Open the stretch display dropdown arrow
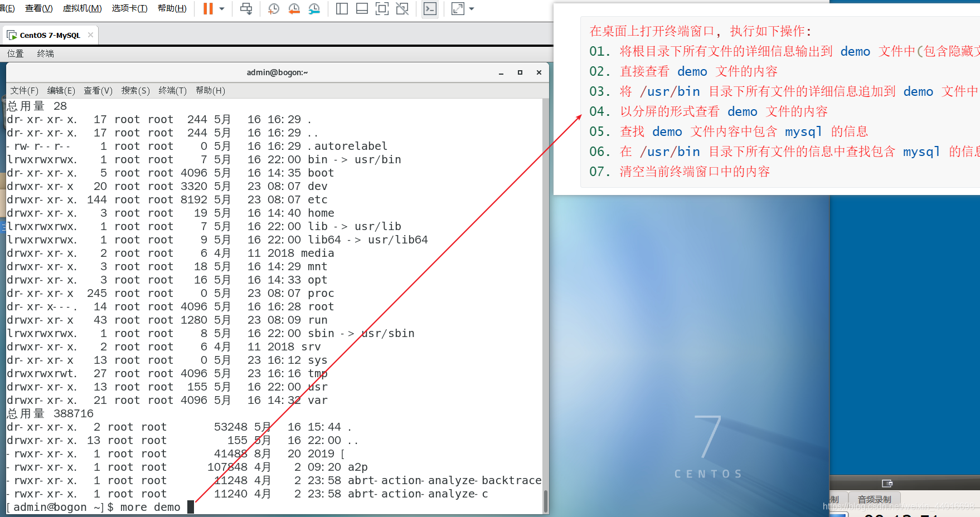Screen dimensions: 980x517 (x=472, y=9)
